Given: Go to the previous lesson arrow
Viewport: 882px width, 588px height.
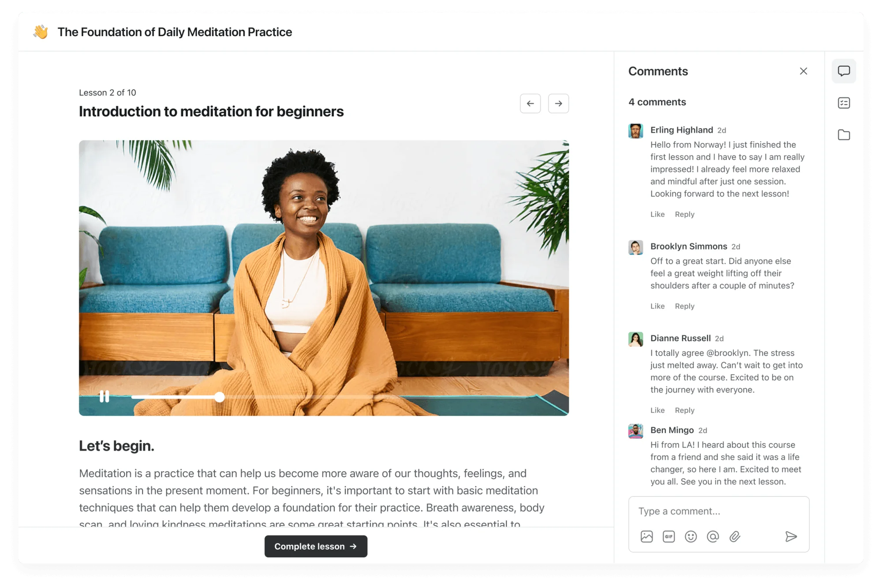Looking at the screenshot, I should tap(530, 104).
